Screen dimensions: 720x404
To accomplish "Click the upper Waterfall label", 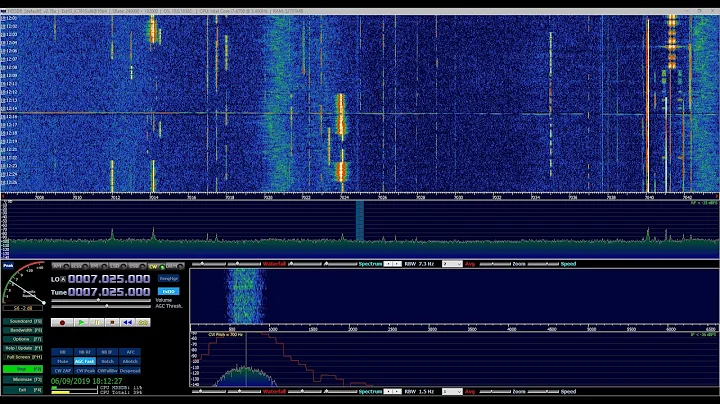I will [x=274, y=264].
